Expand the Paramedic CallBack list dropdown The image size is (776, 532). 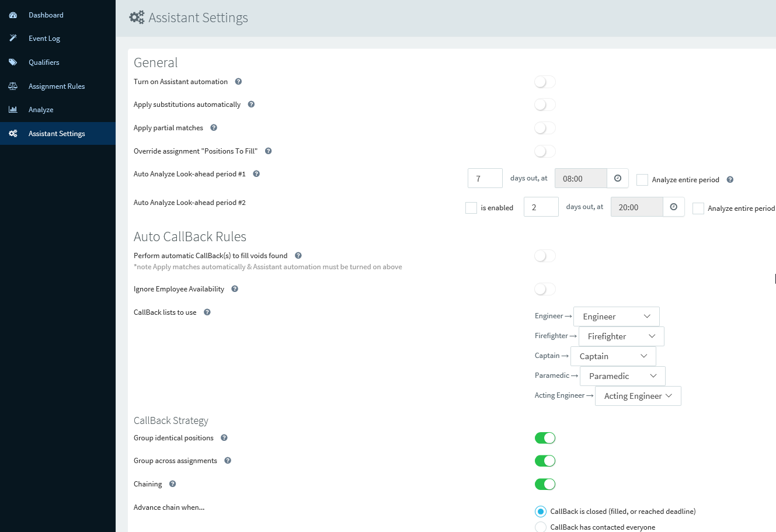click(x=622, y=376)
